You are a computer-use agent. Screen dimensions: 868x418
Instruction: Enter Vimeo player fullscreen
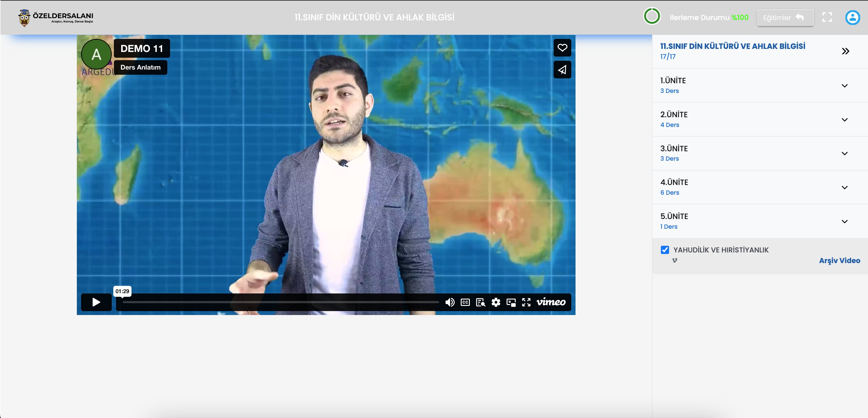[x=526, y=302]
